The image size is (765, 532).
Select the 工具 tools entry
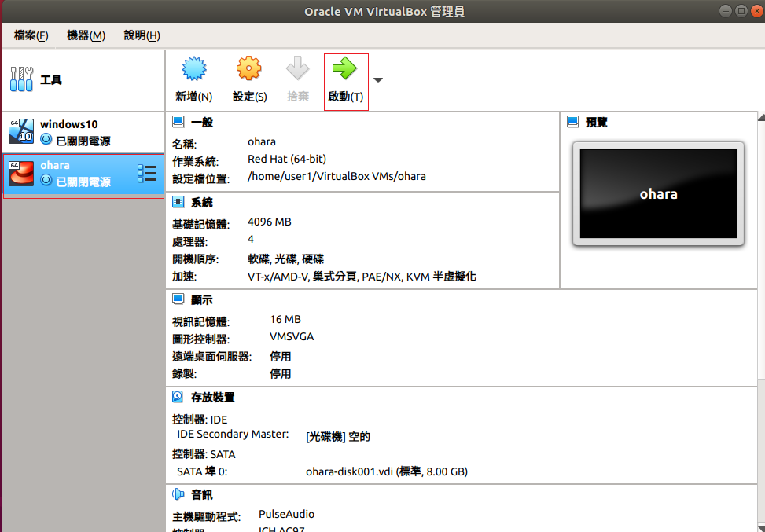pos(83,79)
